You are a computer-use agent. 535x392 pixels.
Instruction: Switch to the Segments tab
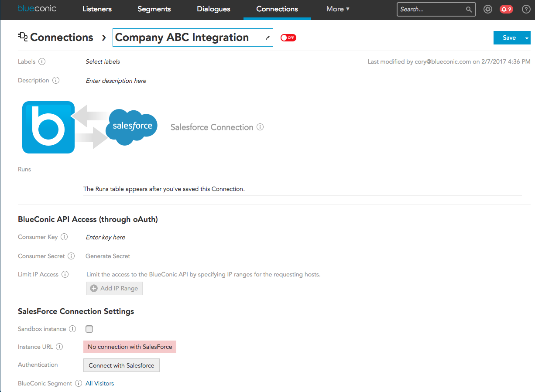154,9
